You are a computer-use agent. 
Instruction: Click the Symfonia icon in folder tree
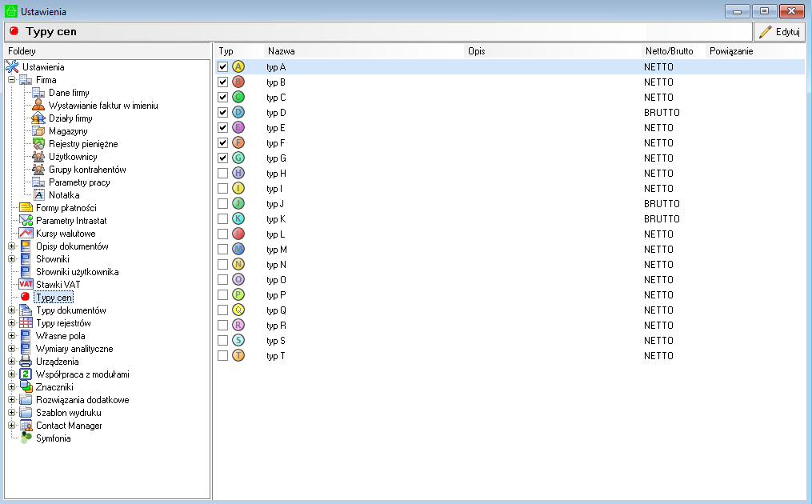26,438
